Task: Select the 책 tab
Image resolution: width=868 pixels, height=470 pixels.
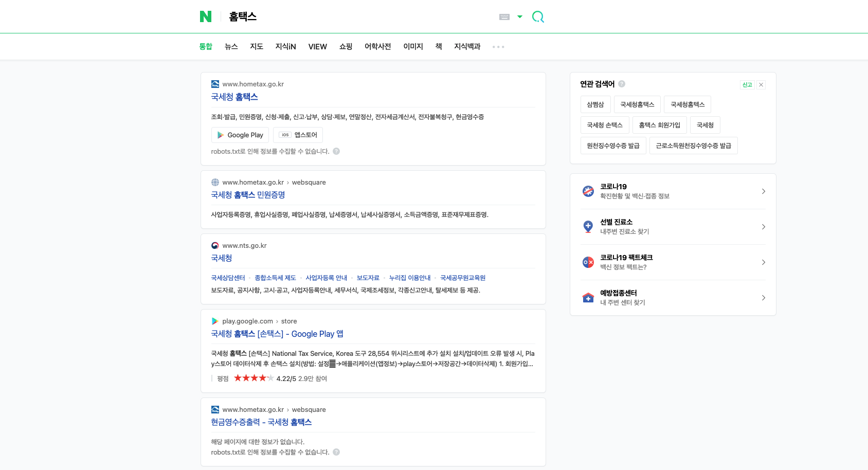Action: coord(439,46)
